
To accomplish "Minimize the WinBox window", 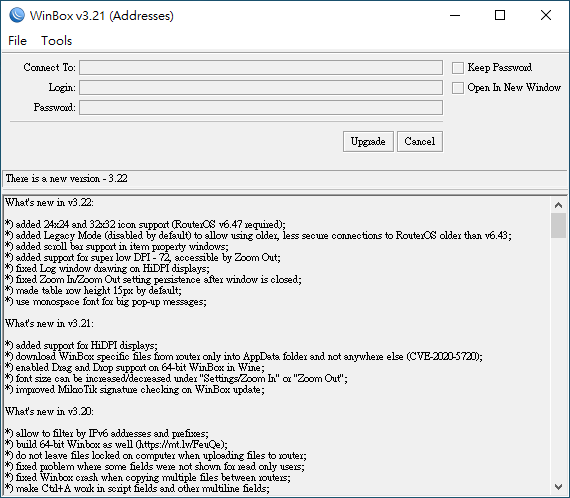I will [455, 15].
